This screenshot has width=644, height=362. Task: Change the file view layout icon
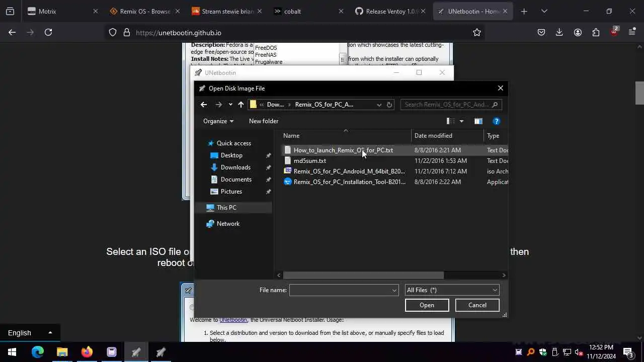click(x=451, y=121)
